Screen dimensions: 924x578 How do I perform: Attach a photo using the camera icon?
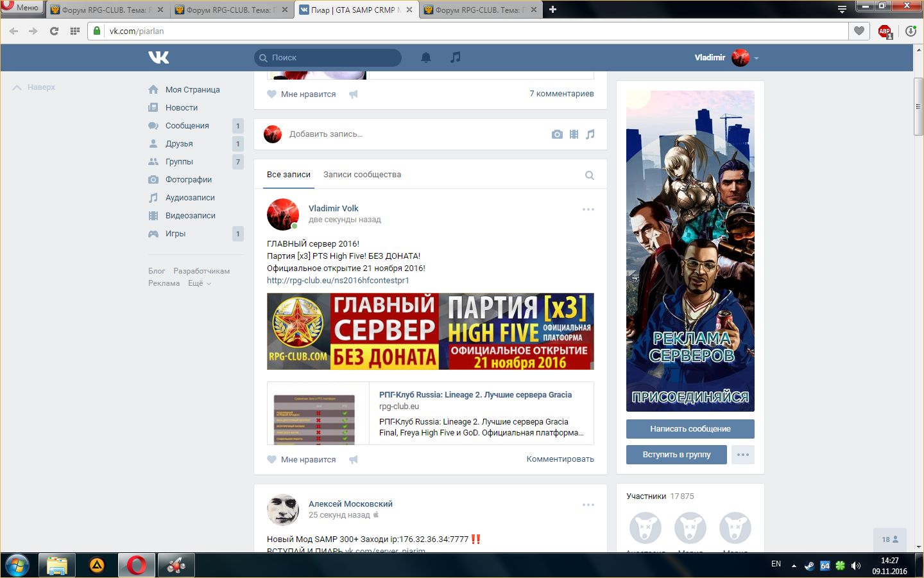click(x=557, y=134)
